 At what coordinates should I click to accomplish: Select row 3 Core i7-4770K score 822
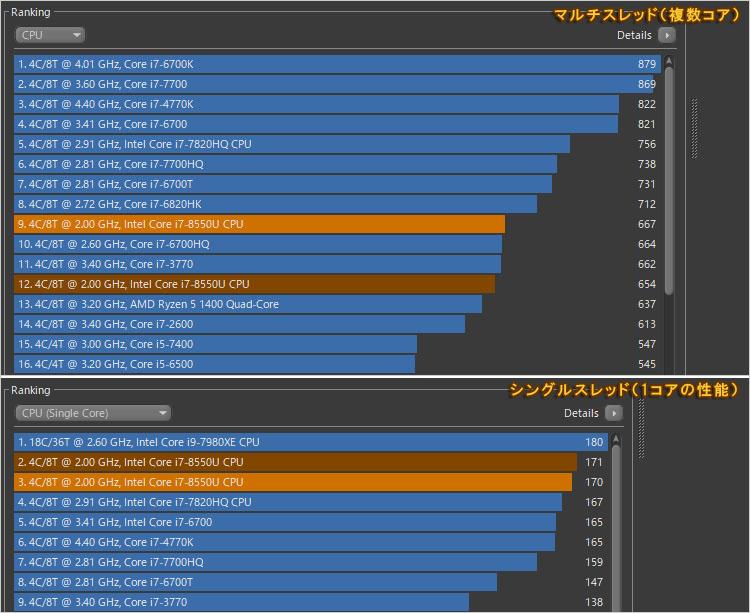point(337,104)
